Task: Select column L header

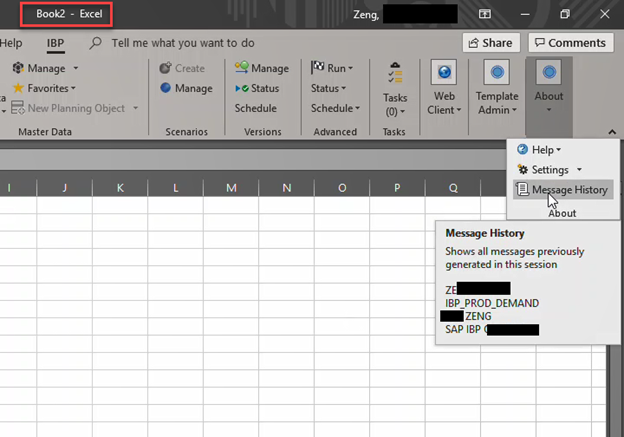Action: coord(176,188)
